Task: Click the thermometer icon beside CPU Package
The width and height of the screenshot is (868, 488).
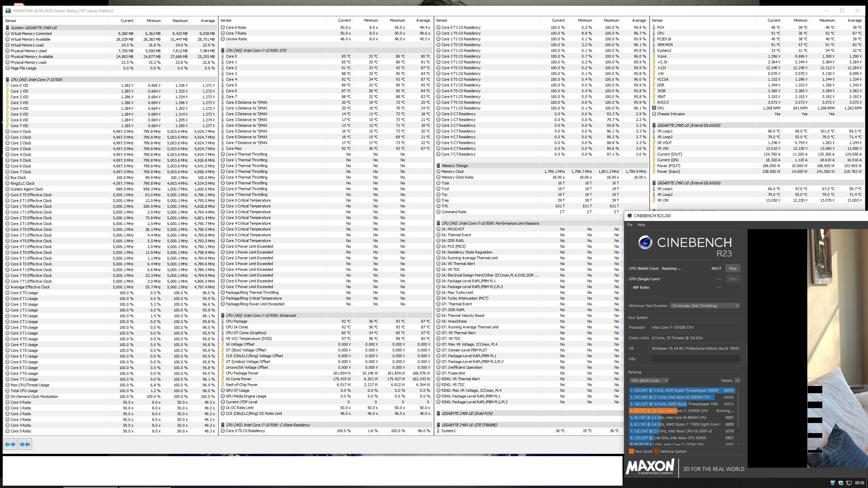Action: click(223, 321)
